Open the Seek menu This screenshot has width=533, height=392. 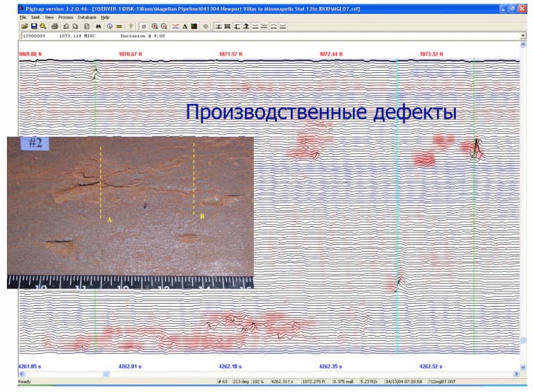tap(35, 17)
